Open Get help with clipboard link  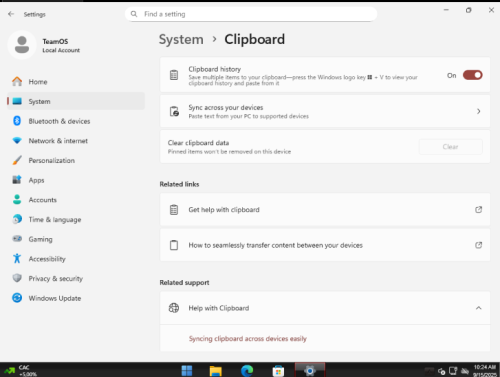[x=325, y=210]
